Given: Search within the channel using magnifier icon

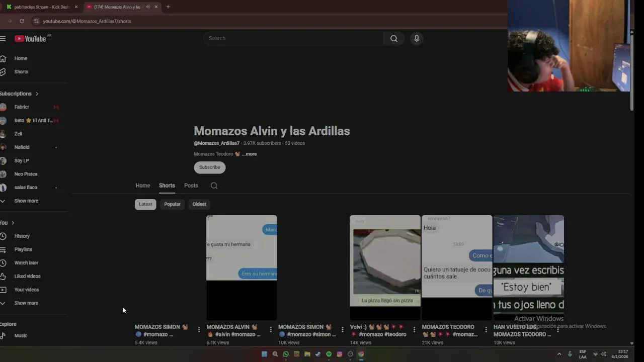Looking at the screenshot, I should coord(214,186).
